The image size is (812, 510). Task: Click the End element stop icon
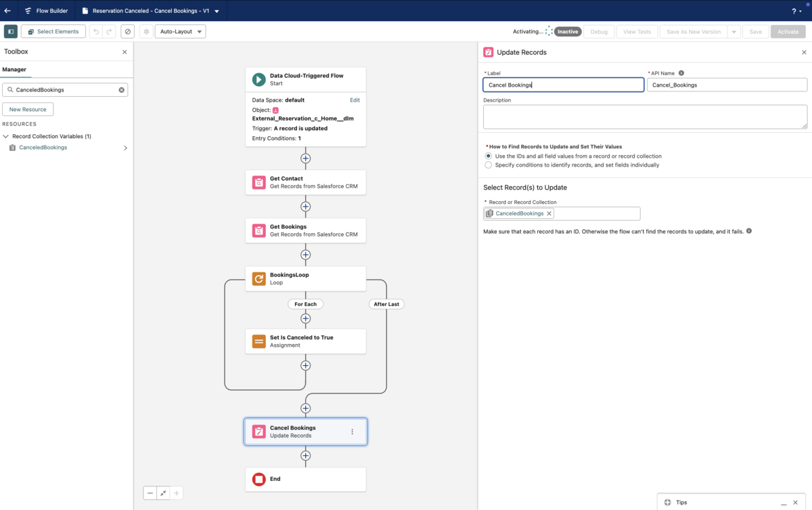[258, 480]
